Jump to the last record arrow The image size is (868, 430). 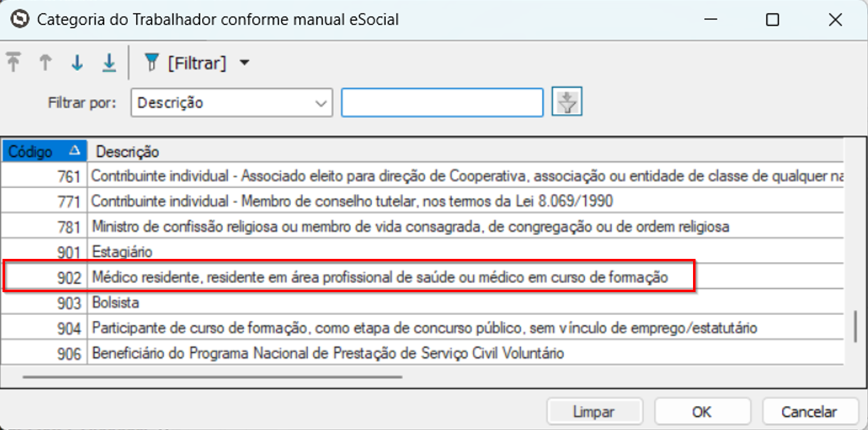(x=109, y=63)
